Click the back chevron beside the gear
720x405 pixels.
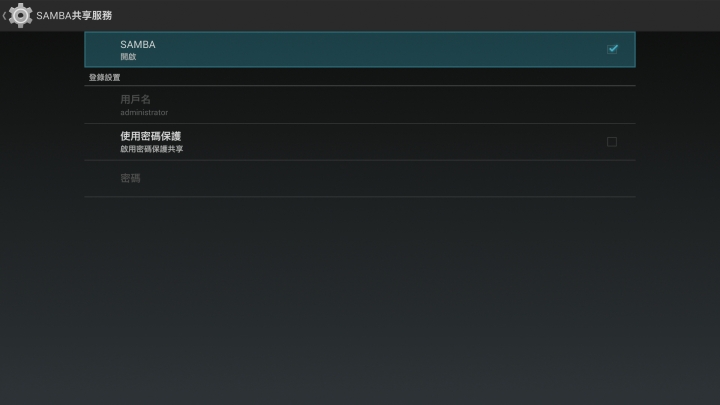[x=4, y=16]
